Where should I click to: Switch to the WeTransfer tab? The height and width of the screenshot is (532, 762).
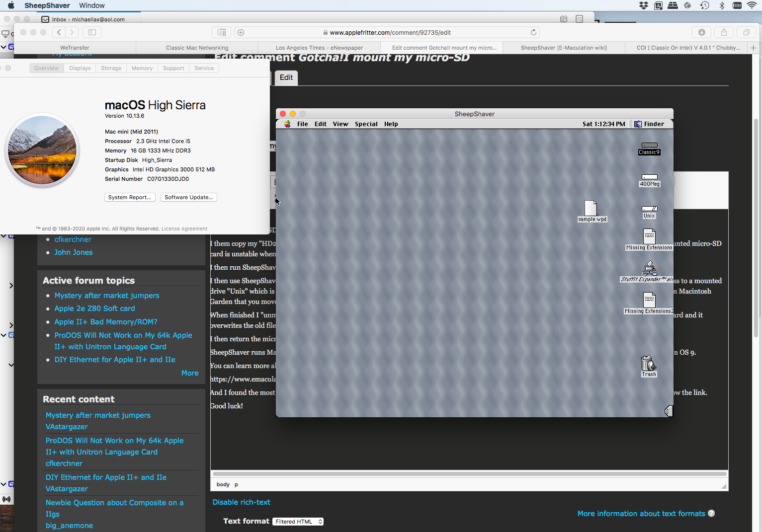pos(75,48)
